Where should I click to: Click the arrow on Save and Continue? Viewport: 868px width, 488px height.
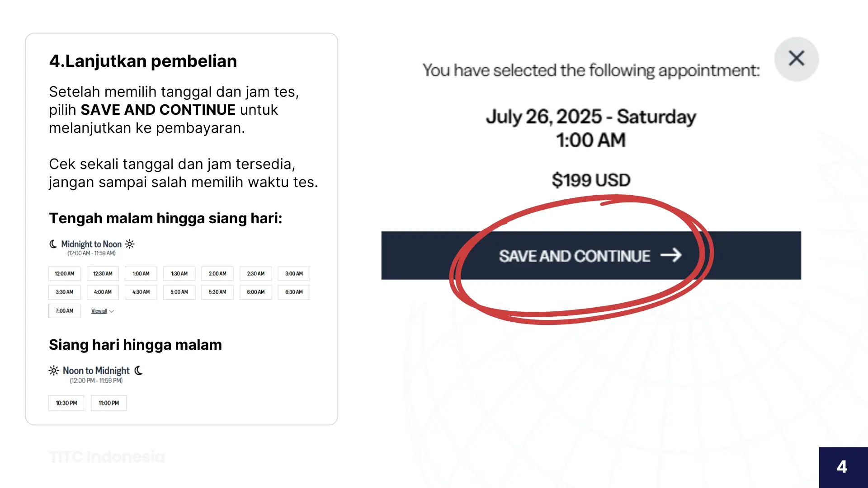click(671, 255)
